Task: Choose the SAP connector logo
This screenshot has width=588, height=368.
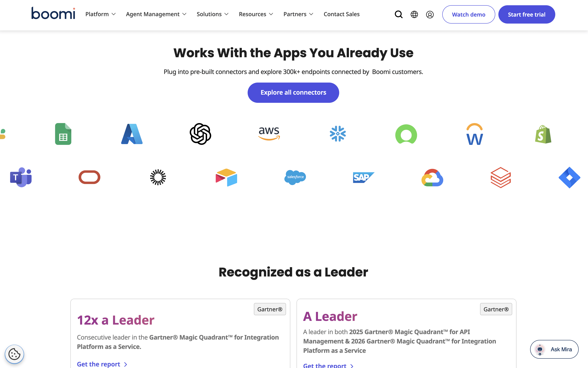Action: pos(364,177)
